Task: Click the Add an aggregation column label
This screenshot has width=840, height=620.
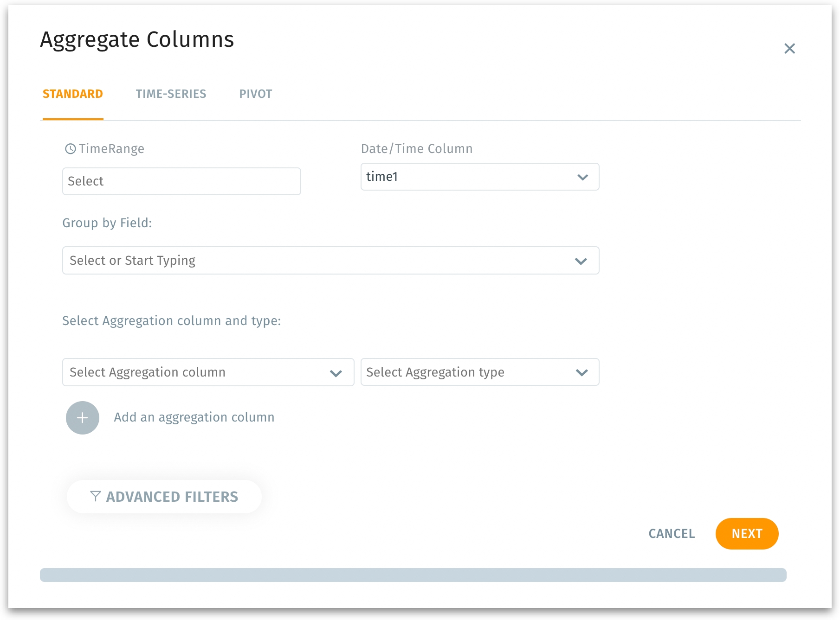Action: (x=194, y=417)
